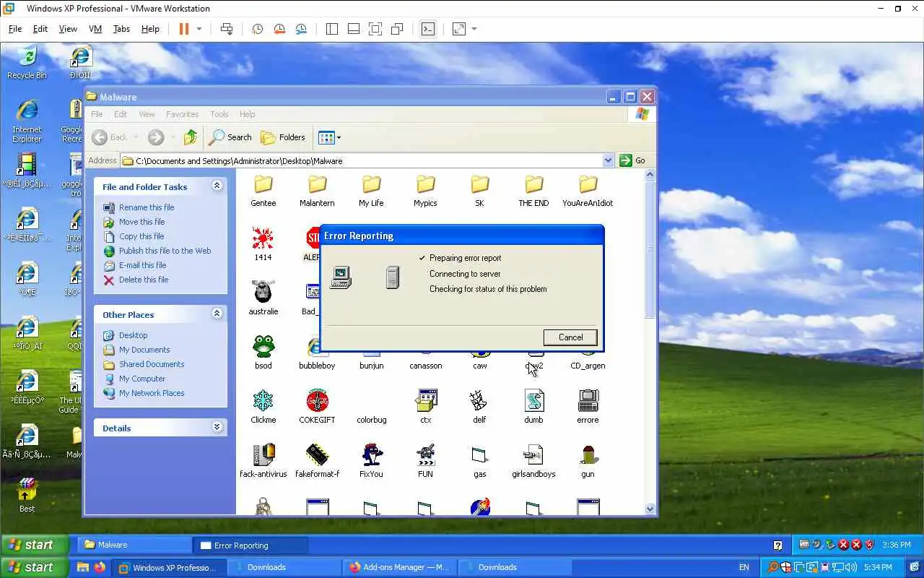The image size is (924, 578).
Task: Open the VMware Edit menu
Action: point(40,29)
